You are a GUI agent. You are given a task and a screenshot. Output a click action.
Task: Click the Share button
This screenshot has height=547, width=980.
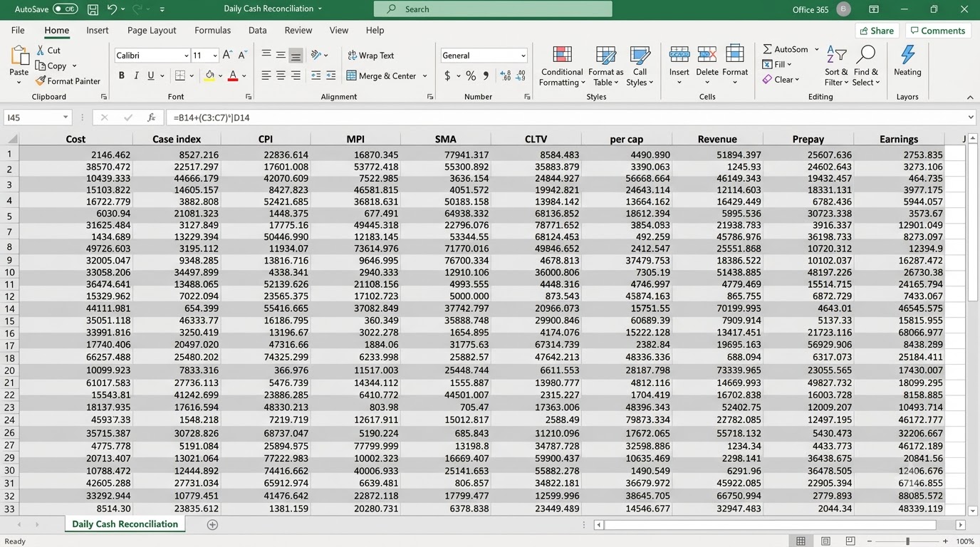click(877, 31)
